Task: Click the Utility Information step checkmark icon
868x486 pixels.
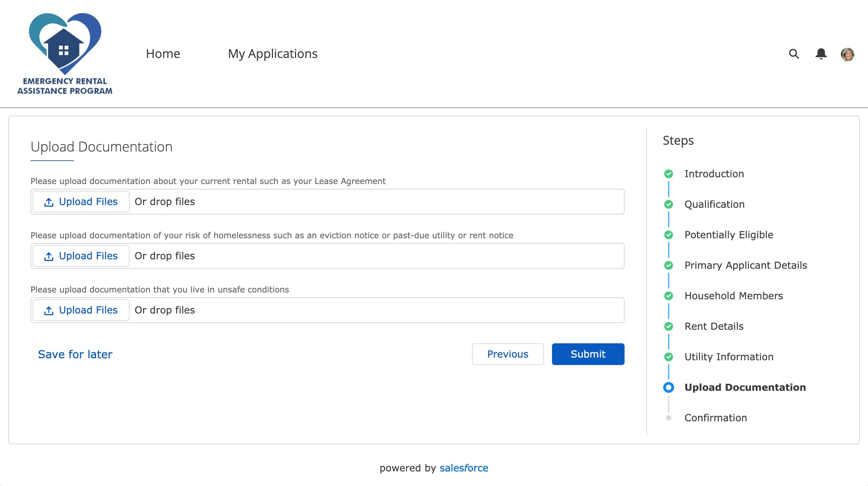Action: pos(668,357)
